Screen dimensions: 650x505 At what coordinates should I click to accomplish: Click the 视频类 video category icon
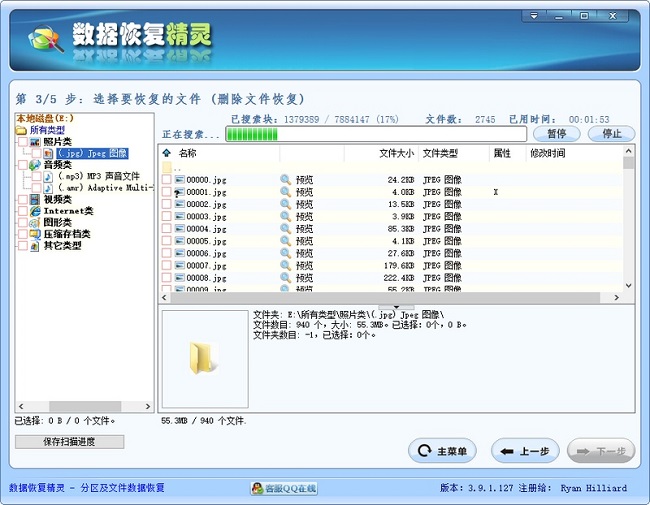click(x=35, y=199)
